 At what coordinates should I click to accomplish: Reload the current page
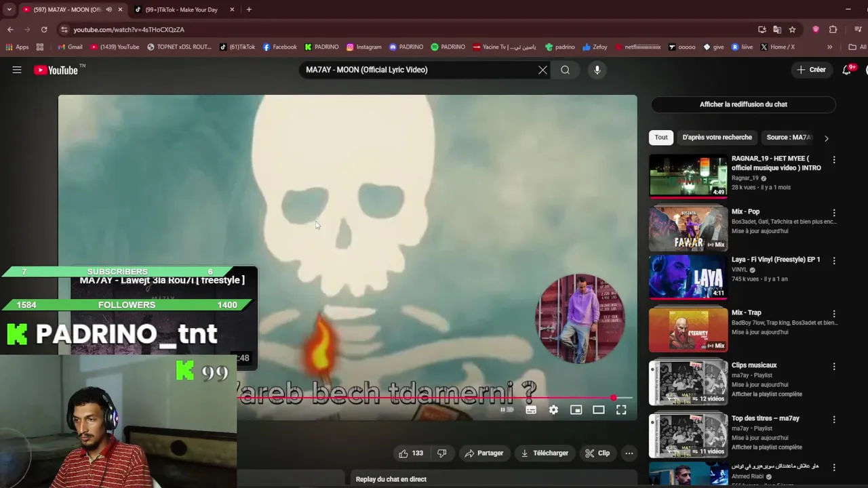44,30
